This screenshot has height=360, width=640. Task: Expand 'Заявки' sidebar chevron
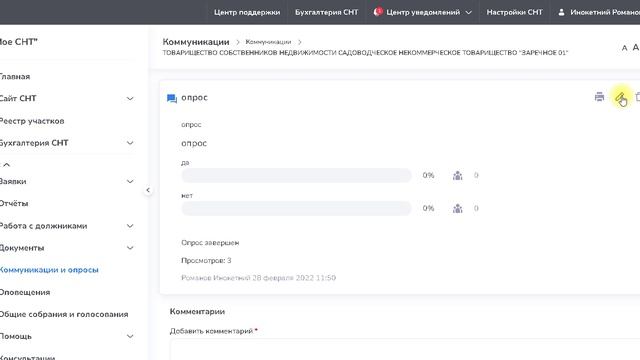[x=130, y=181]
